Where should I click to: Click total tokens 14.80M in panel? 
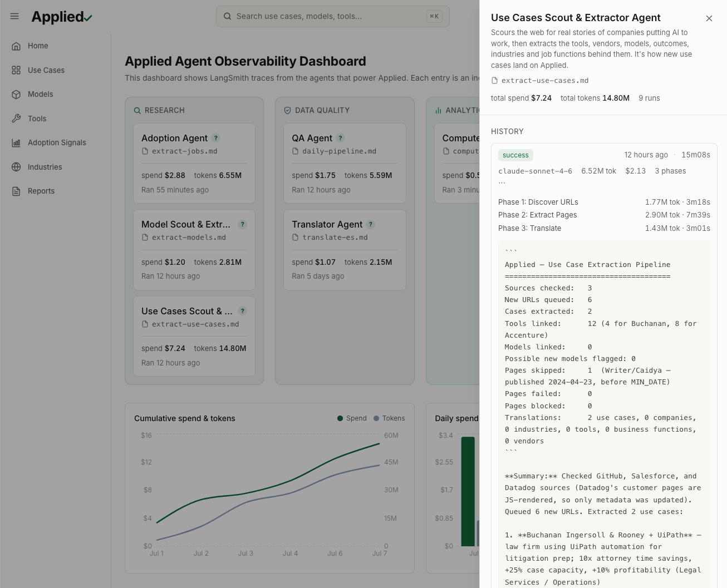pos(595,98)
